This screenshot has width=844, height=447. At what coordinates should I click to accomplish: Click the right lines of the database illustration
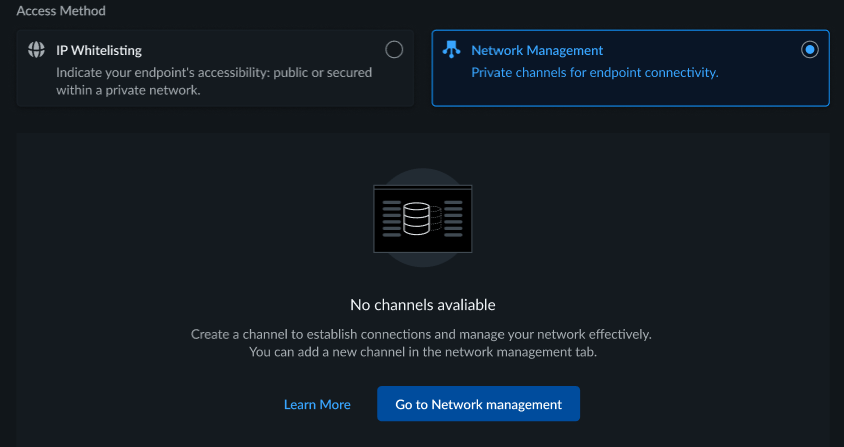tap(453, 218)
